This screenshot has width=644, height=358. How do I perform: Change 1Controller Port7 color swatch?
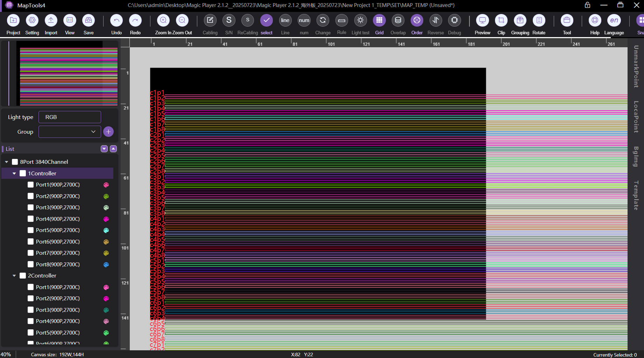click(106, 253)
